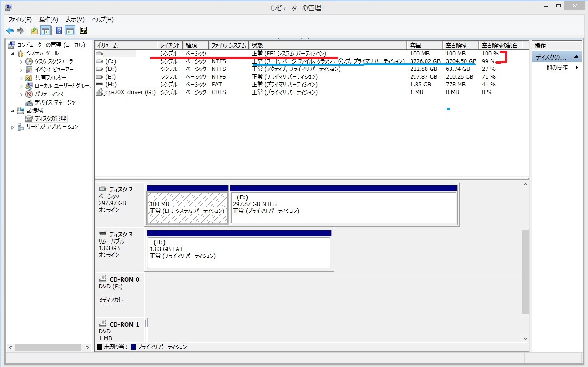Sort by the ファイル システム column header
This screenshot has width=588, height=367.
229,45
